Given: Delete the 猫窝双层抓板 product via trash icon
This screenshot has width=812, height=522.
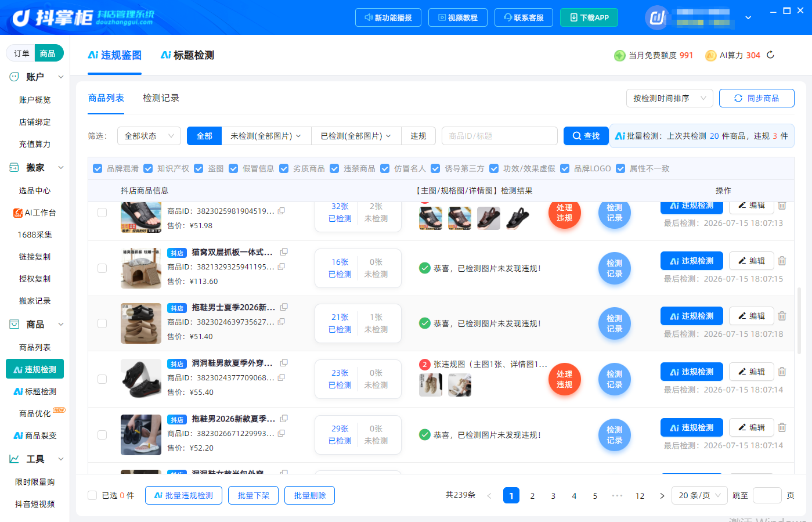Looking at the screenshot, I should point(782,261).
